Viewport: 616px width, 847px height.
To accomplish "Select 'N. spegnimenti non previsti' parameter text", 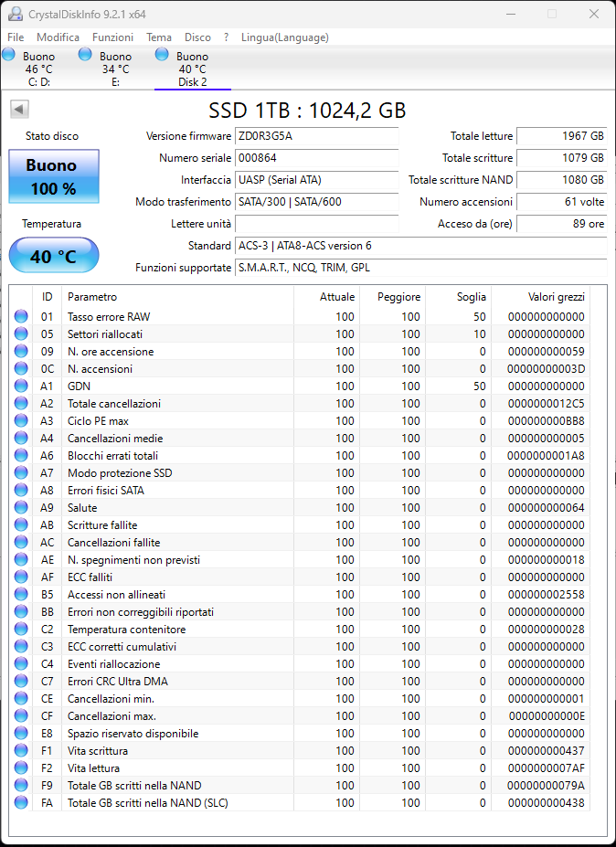I will (134, 559).
